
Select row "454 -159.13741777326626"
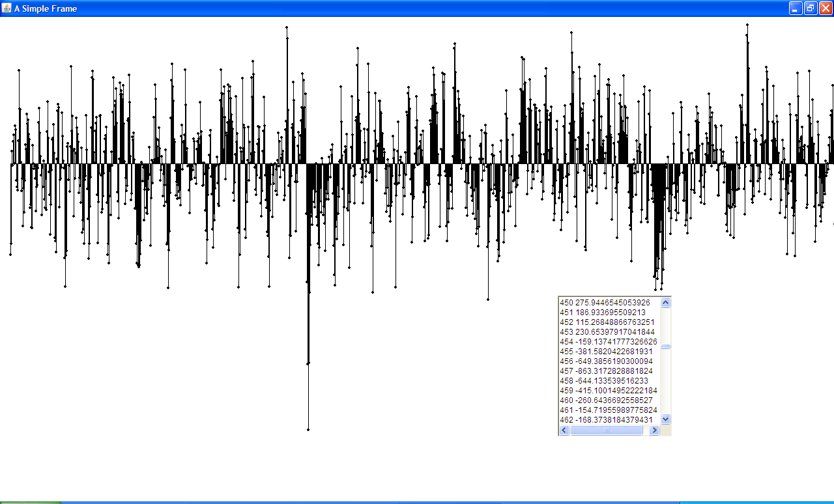(x=610, y=342)
